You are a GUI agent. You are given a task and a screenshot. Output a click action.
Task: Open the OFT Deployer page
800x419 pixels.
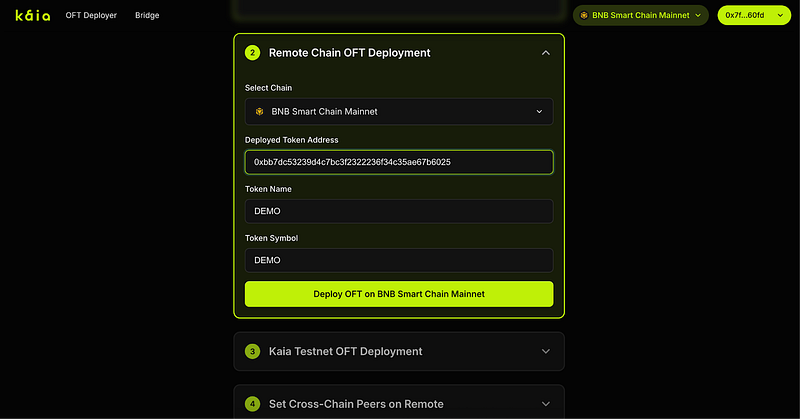coord(91,15)
